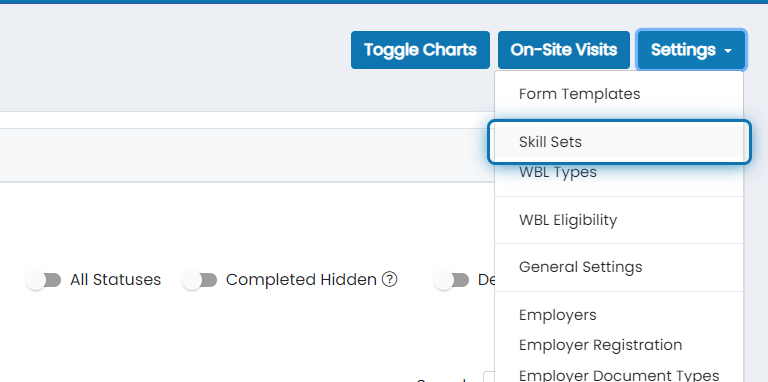768x382 pixels.
Task: Click the Toggle Charts button
Action: tap(420, 50)
